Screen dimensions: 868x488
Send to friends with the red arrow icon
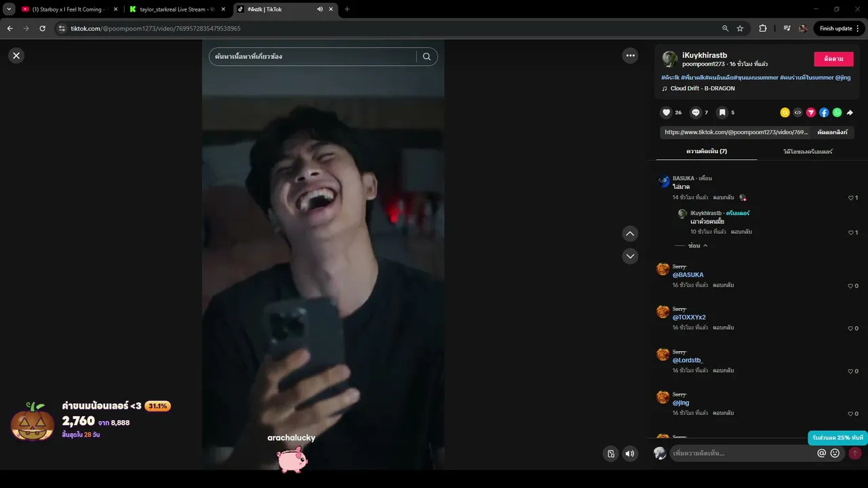(810, 113)
